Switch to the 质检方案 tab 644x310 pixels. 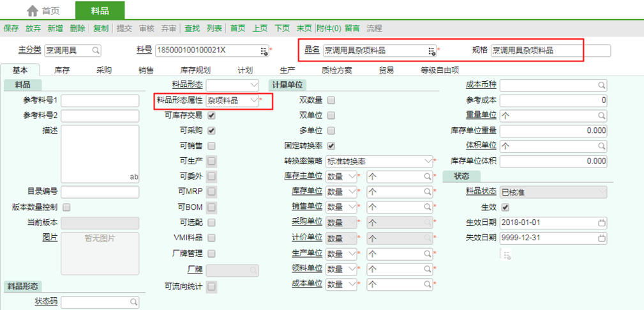(x=336, y=70)
